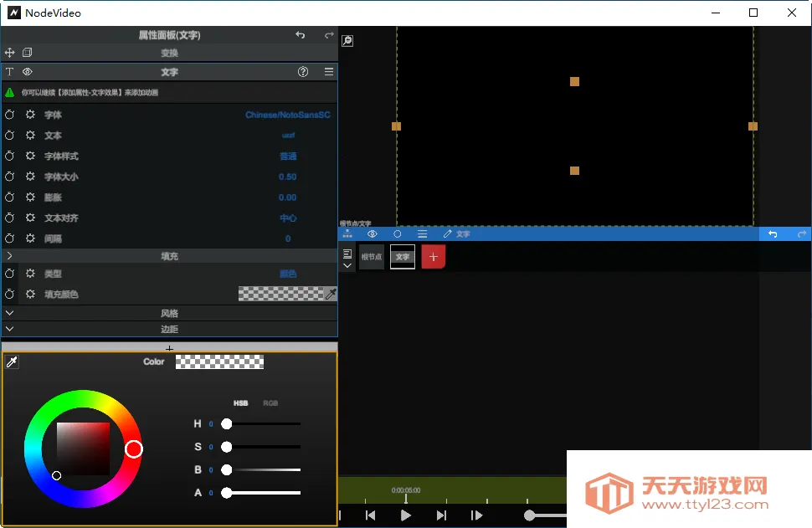The width and height of the screenshot is (812, 528).
Task: Click the eyedropper in the color picker panel
Action: 12,361
